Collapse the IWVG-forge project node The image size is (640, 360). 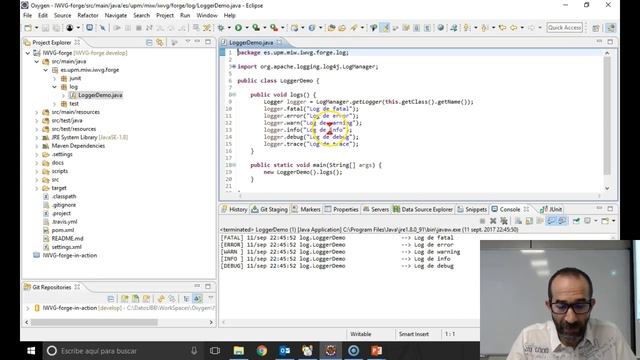coord(28,53)
